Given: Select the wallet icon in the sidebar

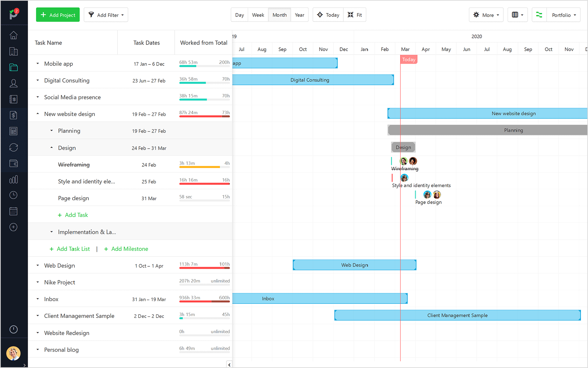Looking at the screenshot, I should point(13,163).
